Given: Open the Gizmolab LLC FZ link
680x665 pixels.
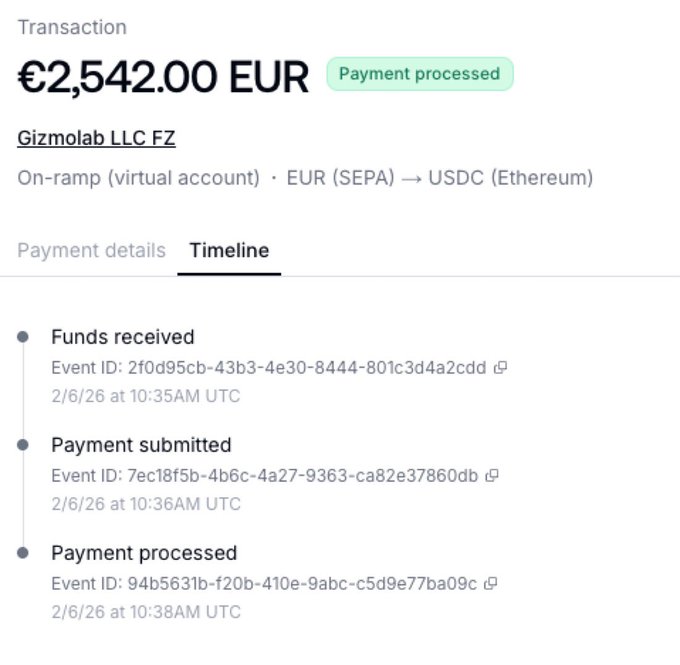Looking at the screenshot, I should pos(96,138).
